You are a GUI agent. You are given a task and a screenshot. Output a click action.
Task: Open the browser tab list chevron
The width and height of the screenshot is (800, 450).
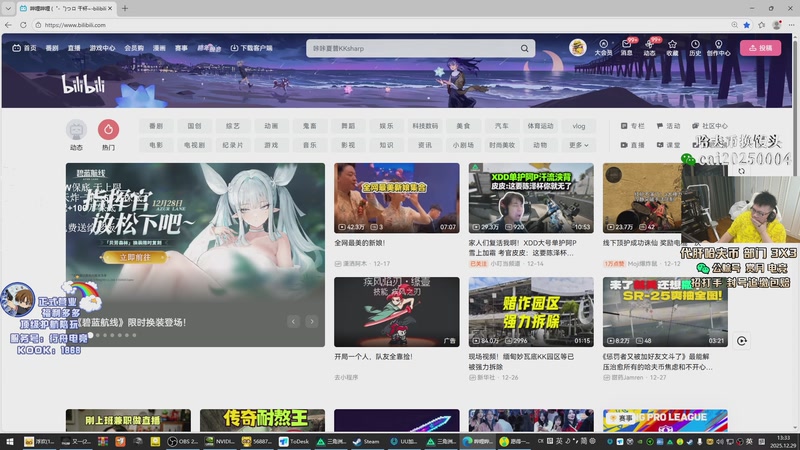click(8, 8)
